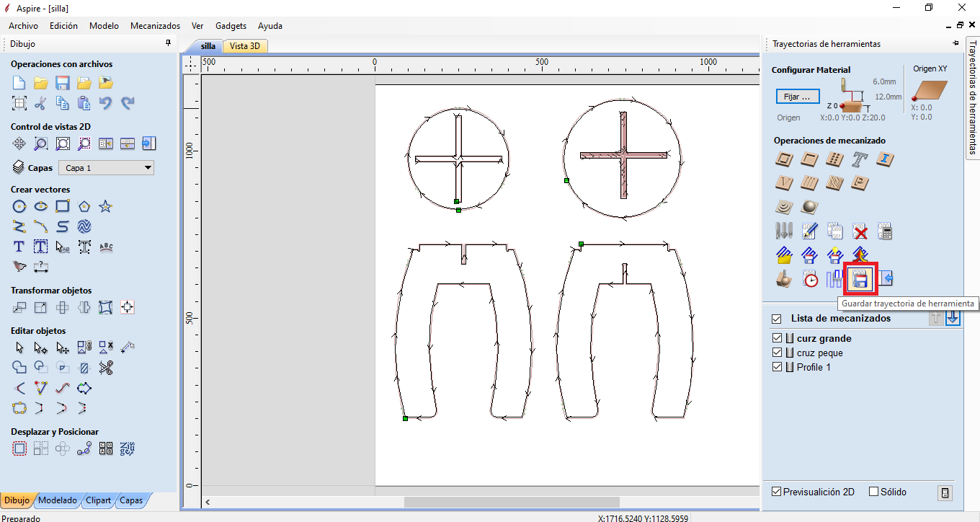Select the cruz peque toolpath name
The width and height of the screenshot is (980, 522).
(x=819, y=353)
